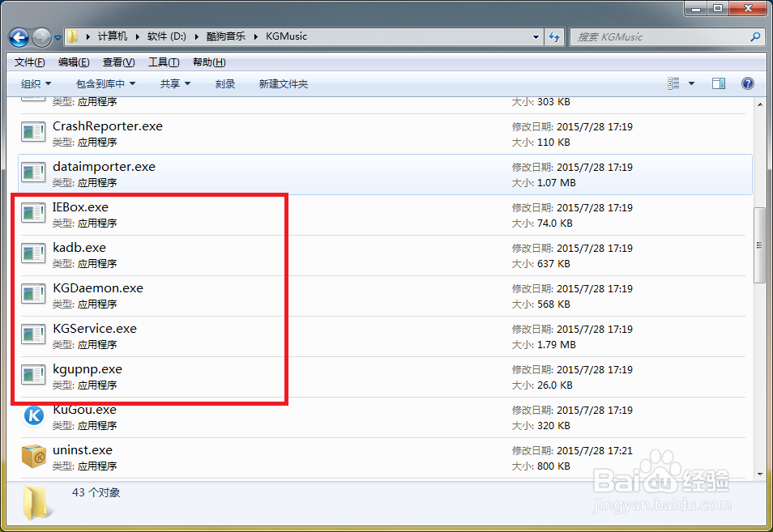Select the kadb.exe icon
773x532 pixels.
click(33, 253)
